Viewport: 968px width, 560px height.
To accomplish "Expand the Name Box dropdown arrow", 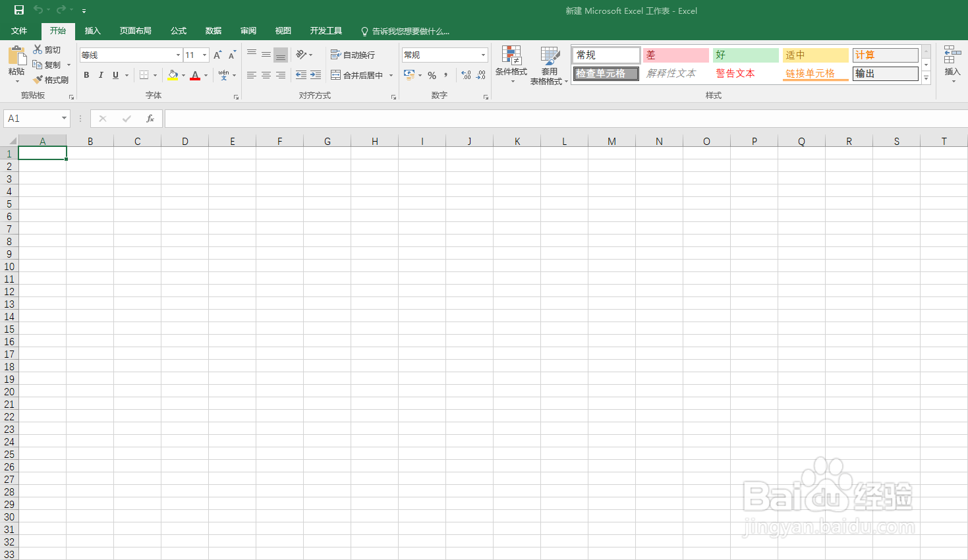I will [64, 119].
